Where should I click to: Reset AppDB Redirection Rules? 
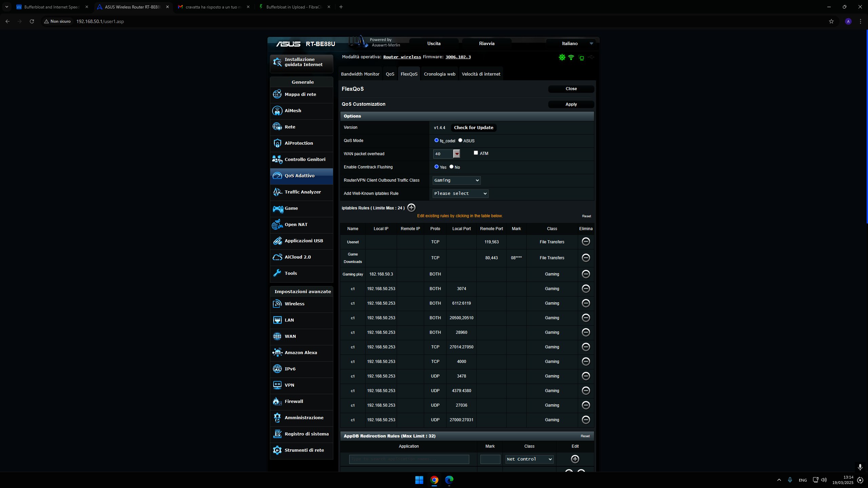[585, 436]
